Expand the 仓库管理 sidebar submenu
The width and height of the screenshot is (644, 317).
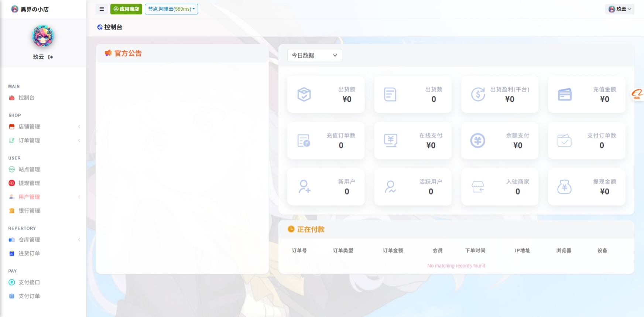[30, 240]
